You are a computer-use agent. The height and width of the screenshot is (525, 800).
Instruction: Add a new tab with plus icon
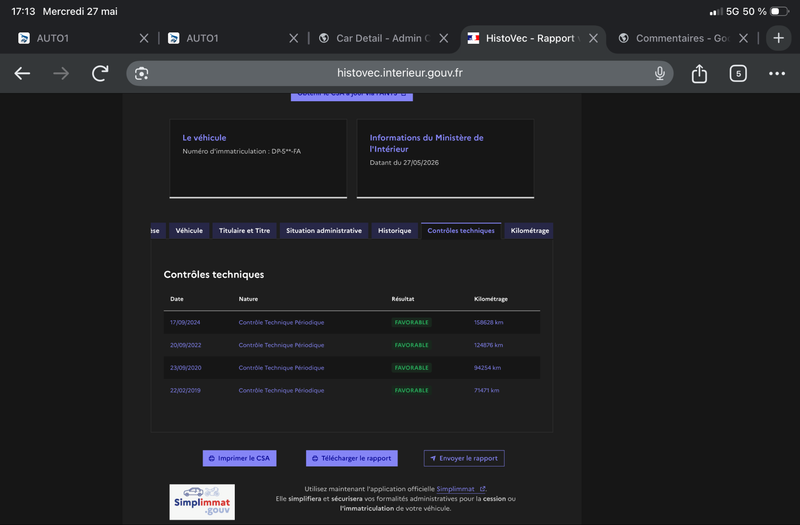[779, 38]
